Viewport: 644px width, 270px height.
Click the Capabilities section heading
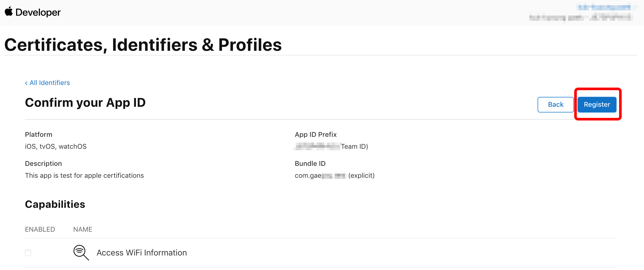[55, 204]
